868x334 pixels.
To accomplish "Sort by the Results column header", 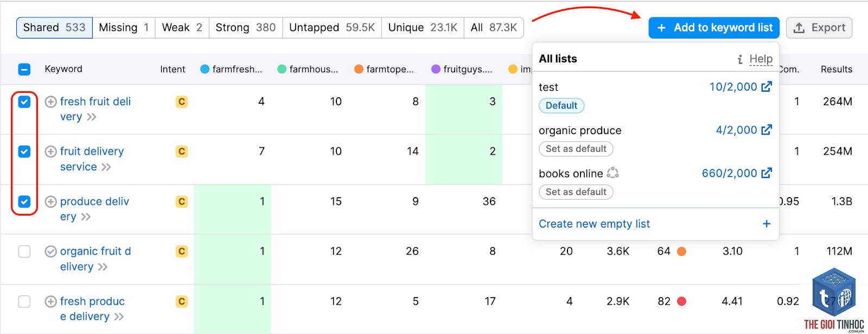I will click(x=836, y=69).
